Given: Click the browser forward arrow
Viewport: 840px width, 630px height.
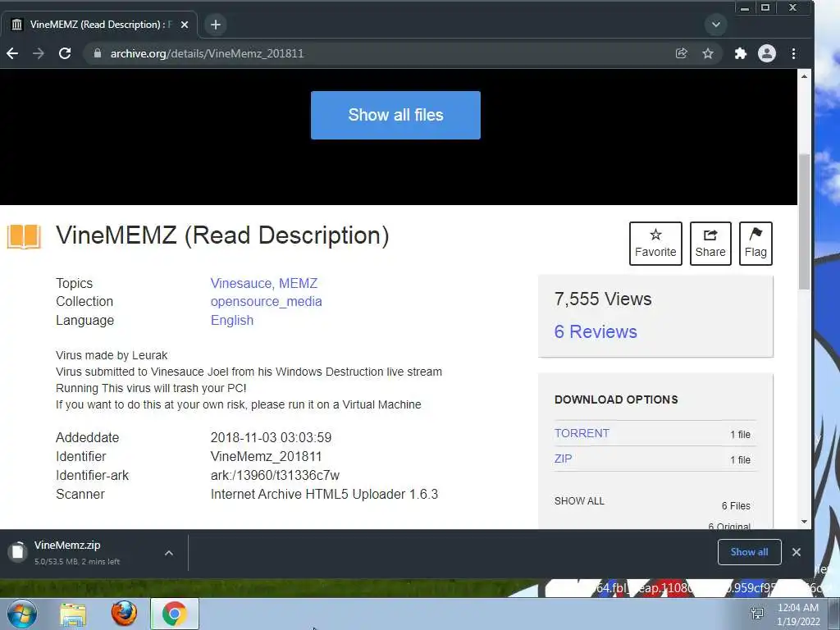Looking at the screenshot, I should (38, 53).
